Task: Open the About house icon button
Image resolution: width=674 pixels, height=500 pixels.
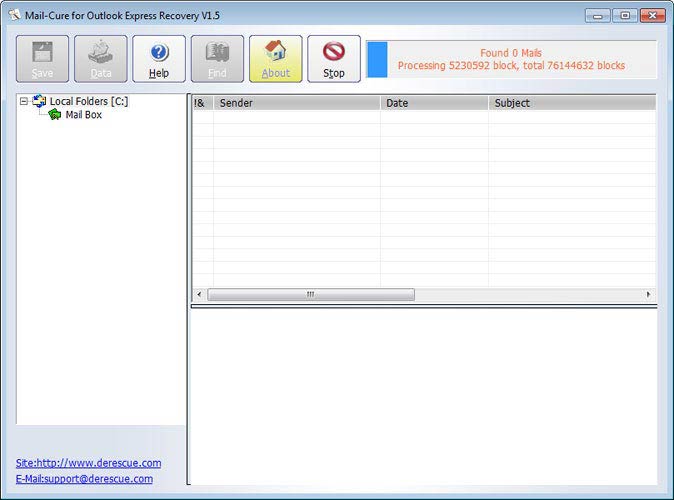Action: tap(276, 59)
